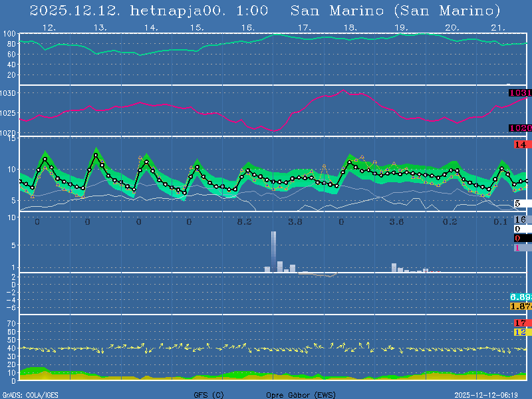This screenshot has width=532, height=399.
Task: Click the cyan 8.89 value badge
Action: tap(519, 297)
